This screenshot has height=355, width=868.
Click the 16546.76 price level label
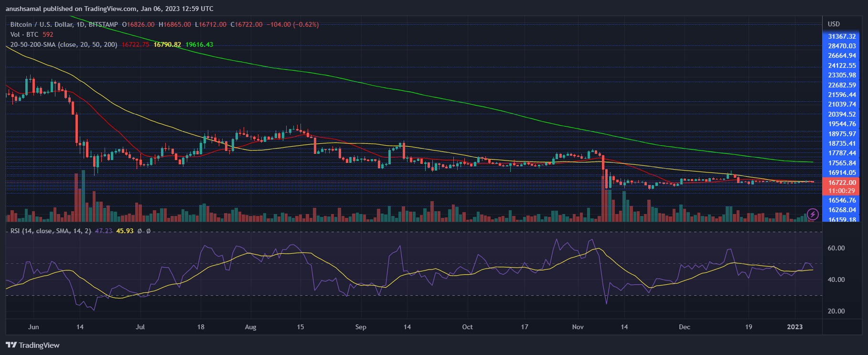[x=842, y=200]
